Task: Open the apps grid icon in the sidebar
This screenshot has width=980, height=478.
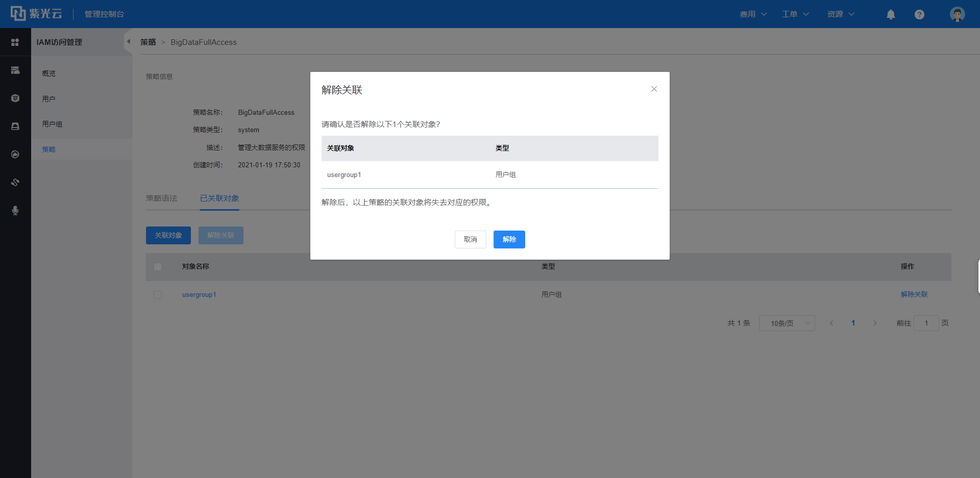Action: (15, 42)
